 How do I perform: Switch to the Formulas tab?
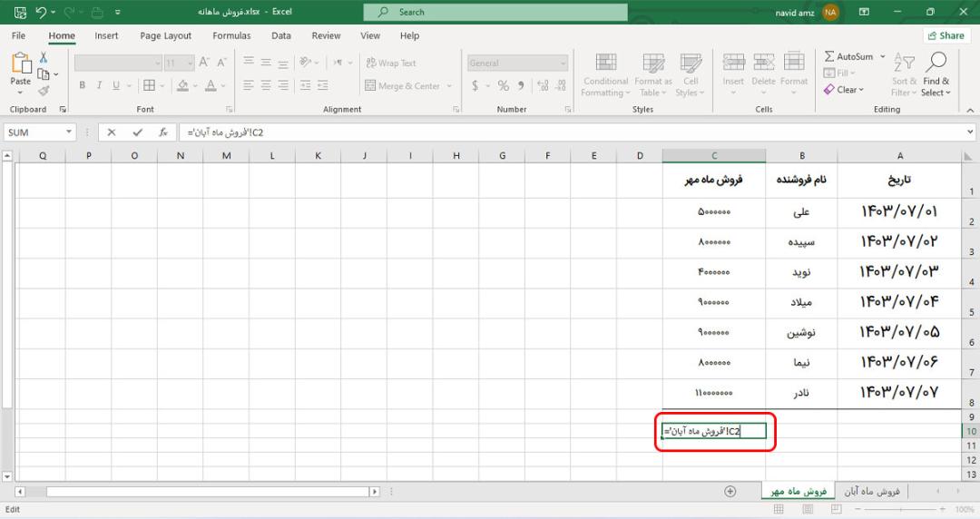click(x=231, y=35)
